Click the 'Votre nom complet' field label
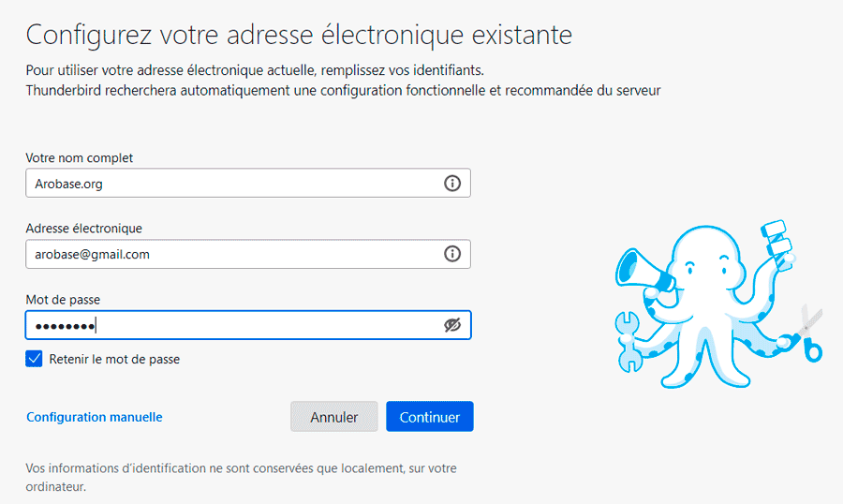This screenshot has width=843, height=504. (79, 157)
